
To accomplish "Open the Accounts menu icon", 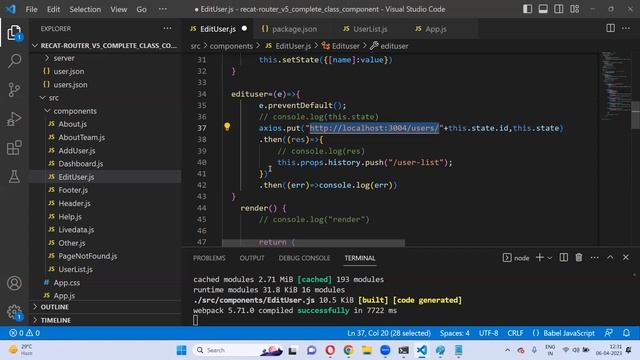I will click(14, 283).
